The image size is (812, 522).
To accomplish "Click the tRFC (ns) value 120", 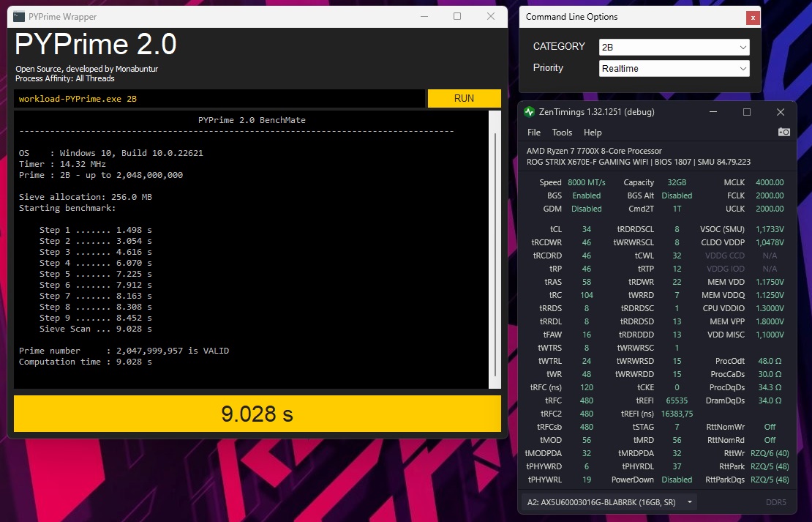I will (586, 387).
